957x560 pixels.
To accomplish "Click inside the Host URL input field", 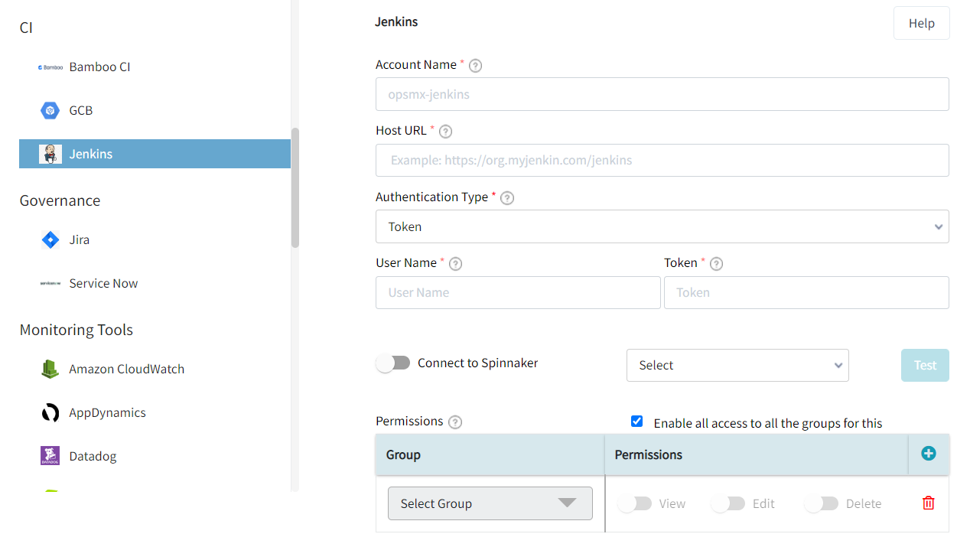I will [662, 160].
